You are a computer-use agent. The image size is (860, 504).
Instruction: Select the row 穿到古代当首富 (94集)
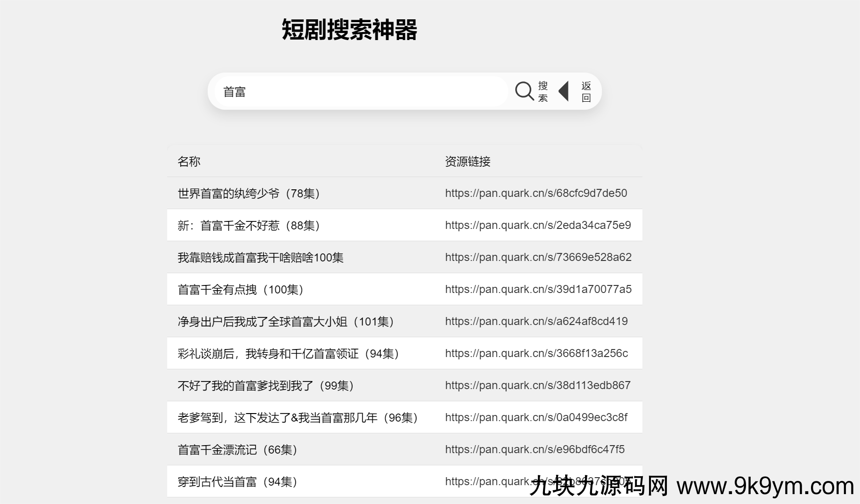(x=237, y=482)
